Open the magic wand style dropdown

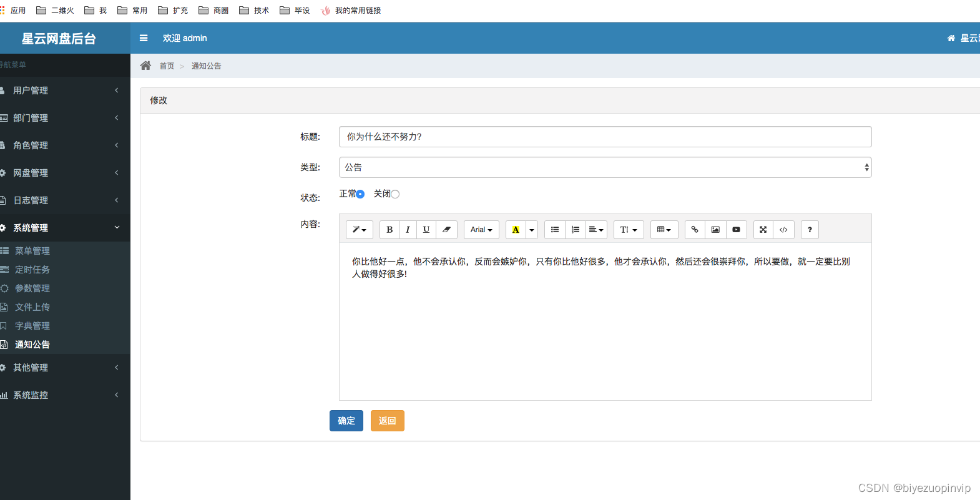point(360,230)
